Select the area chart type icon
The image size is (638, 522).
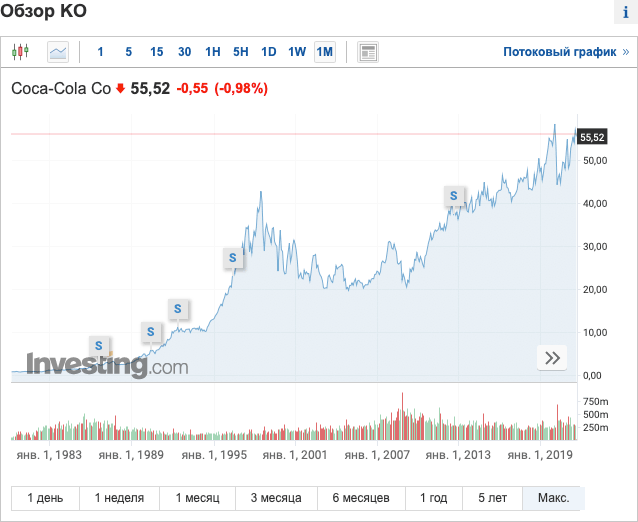[58, 52]
